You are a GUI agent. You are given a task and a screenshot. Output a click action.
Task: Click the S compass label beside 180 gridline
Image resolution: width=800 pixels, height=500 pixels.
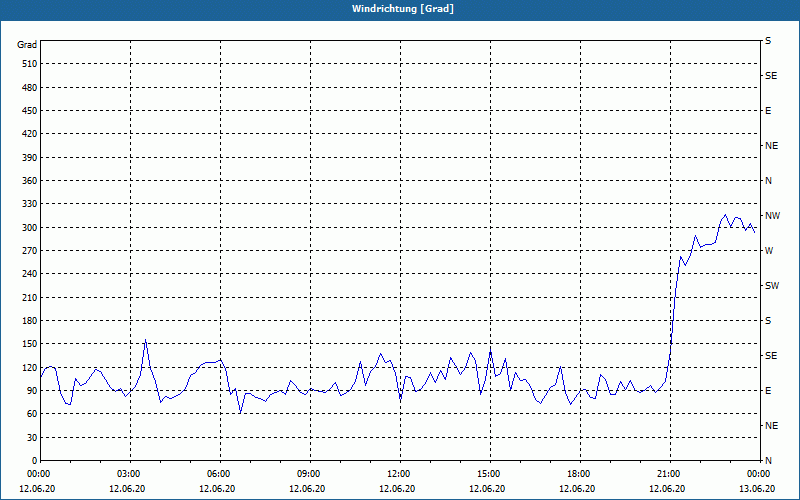768,321
